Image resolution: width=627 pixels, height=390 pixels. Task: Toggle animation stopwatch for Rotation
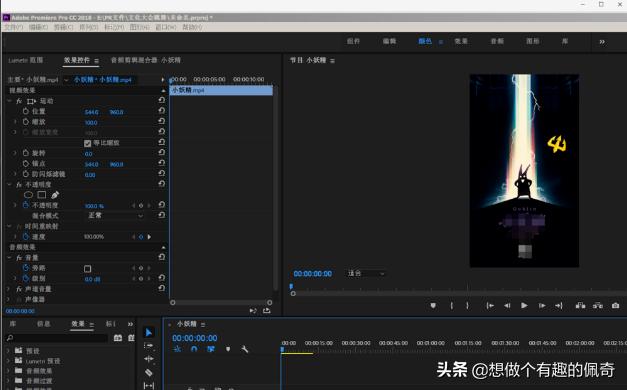[26, 153]
